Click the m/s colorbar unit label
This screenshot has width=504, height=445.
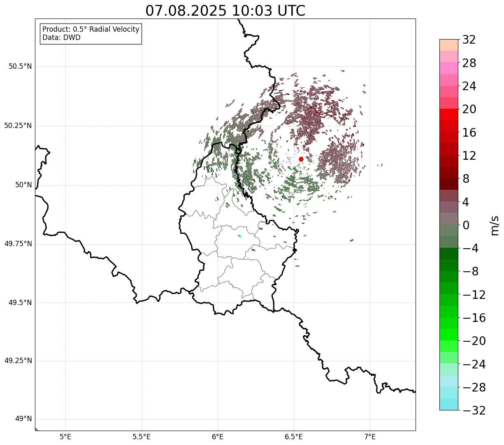tap(495, 225)
